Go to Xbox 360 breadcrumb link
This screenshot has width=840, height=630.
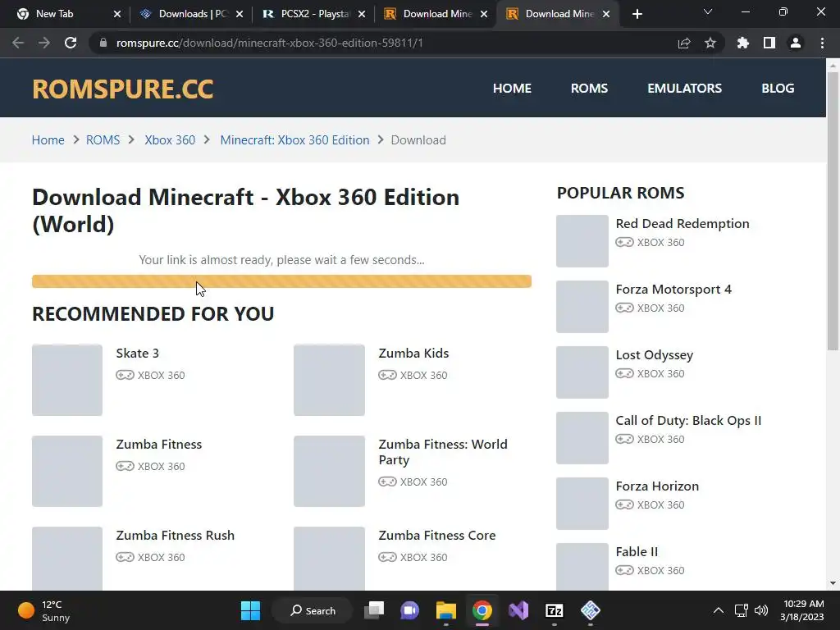coord(170,140)
